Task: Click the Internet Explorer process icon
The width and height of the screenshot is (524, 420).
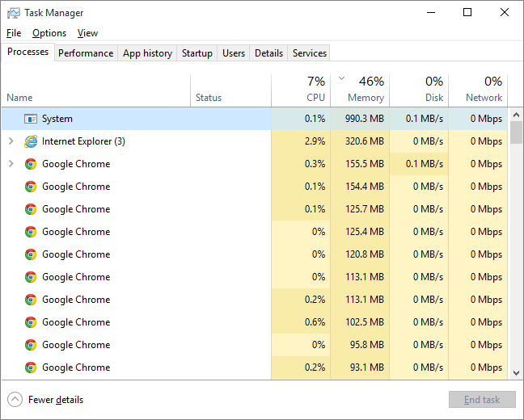Action: (x=31, y=141)
